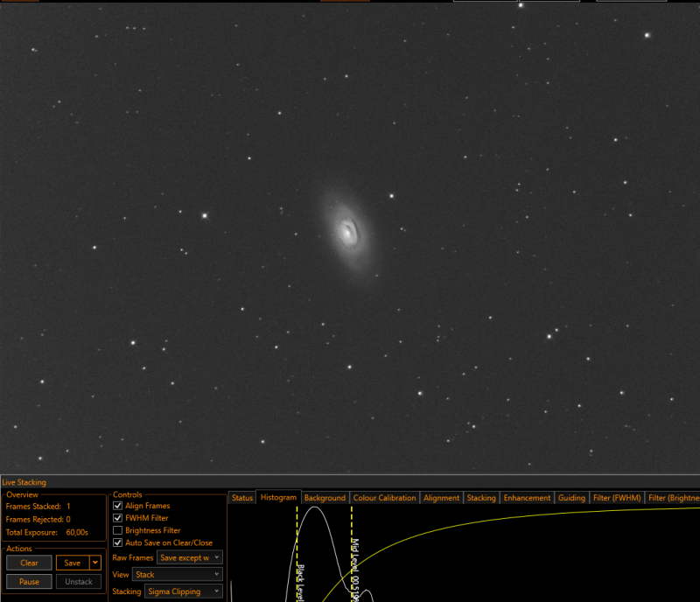Screen dimensions: 700x602
Task: Toggle the Align Frames checkbox
Action: pos(118,506)
